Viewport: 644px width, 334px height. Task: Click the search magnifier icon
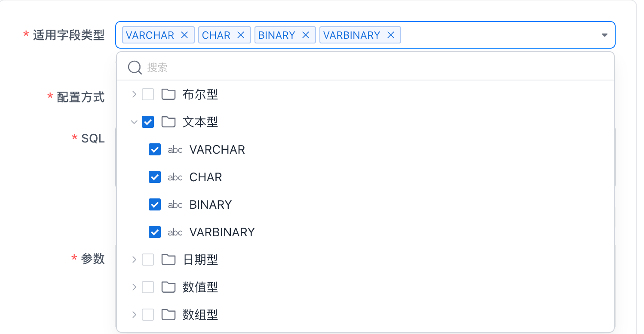[135, 68]
